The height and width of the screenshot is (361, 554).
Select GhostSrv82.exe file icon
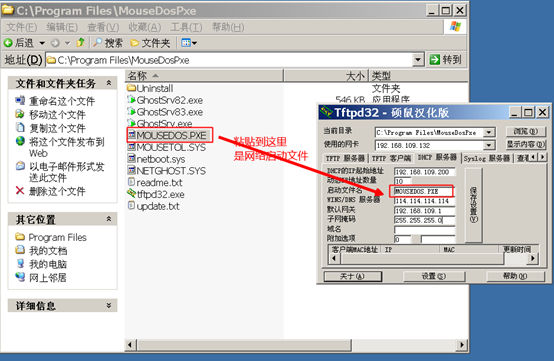coord(131,100)
